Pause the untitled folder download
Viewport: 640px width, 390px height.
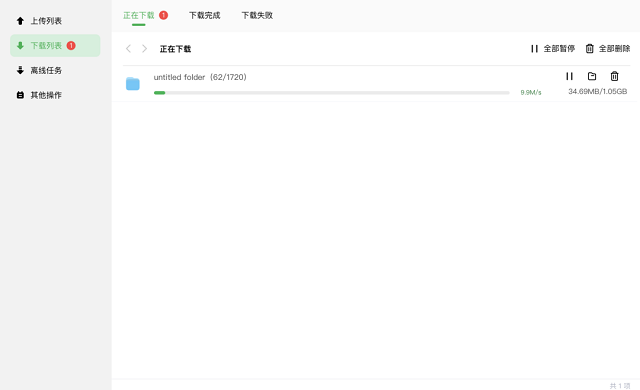(x=569, y=76)
